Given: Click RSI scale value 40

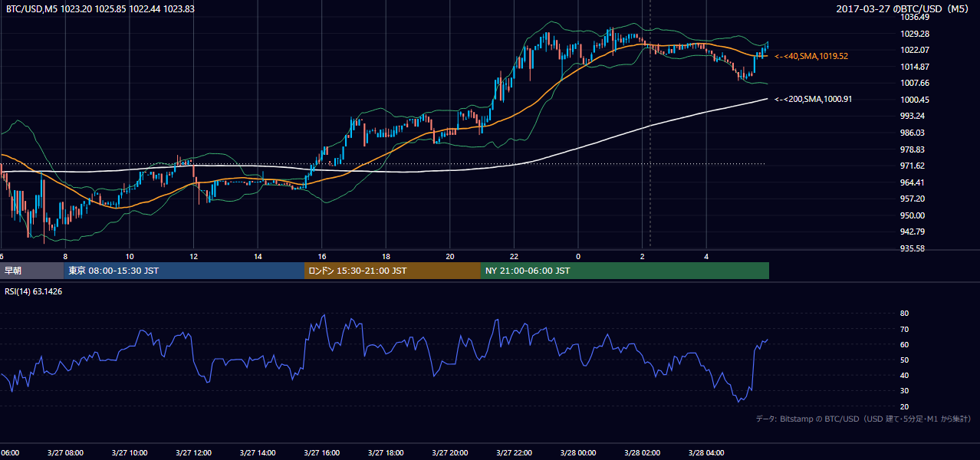Looking at the screenshot, I should point(904,375).
